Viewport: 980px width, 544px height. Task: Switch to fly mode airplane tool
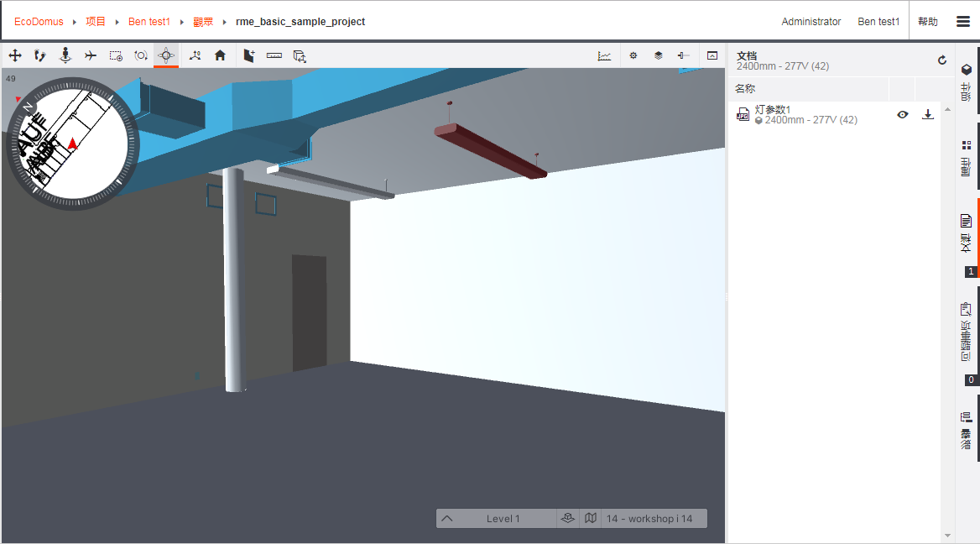(x=91, y=55)
